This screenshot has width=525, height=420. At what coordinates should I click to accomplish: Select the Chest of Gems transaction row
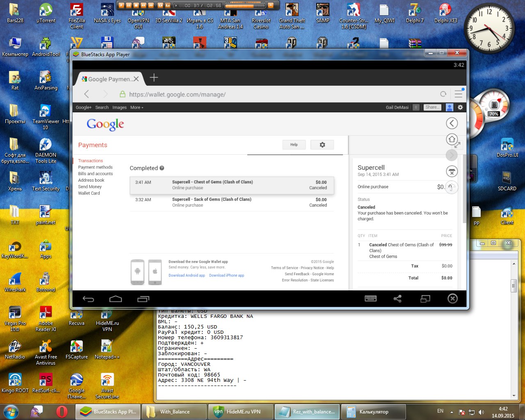(232, 185)
